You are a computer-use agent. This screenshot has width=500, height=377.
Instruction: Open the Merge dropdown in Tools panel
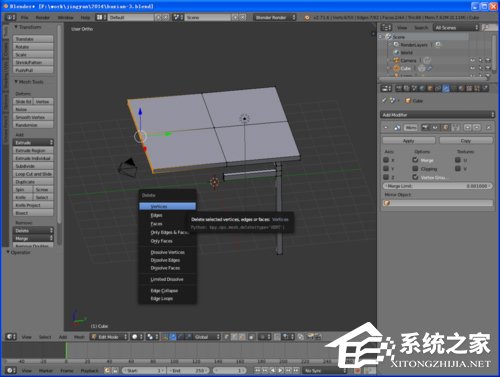[33, 238]
